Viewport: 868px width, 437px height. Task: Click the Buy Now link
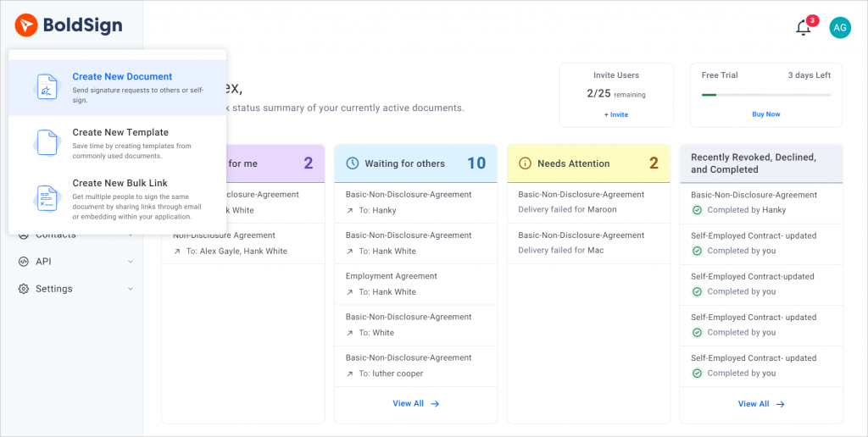pos(766,114)
